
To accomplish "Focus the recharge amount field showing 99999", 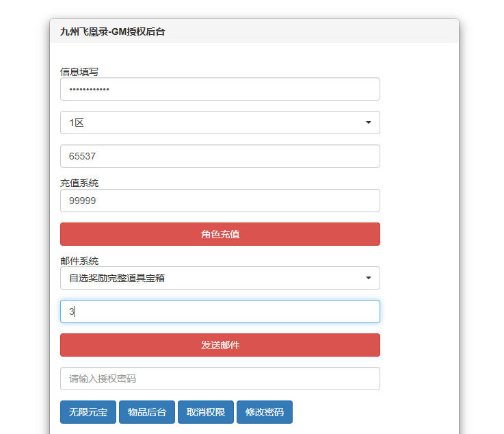I will tap(220, 201).
